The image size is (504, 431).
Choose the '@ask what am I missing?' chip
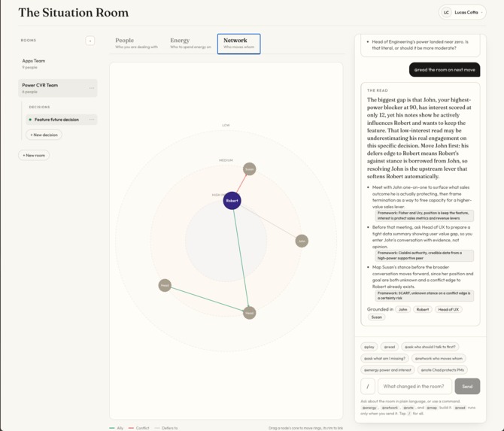[384, 358]
